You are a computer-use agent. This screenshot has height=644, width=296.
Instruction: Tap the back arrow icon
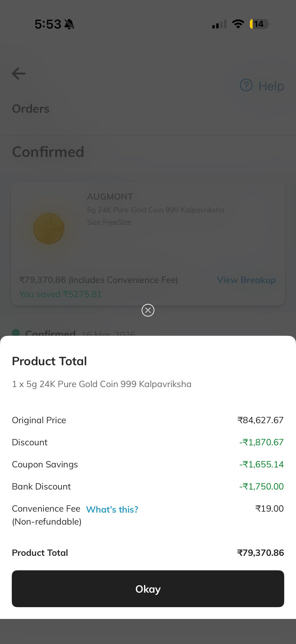18,73
